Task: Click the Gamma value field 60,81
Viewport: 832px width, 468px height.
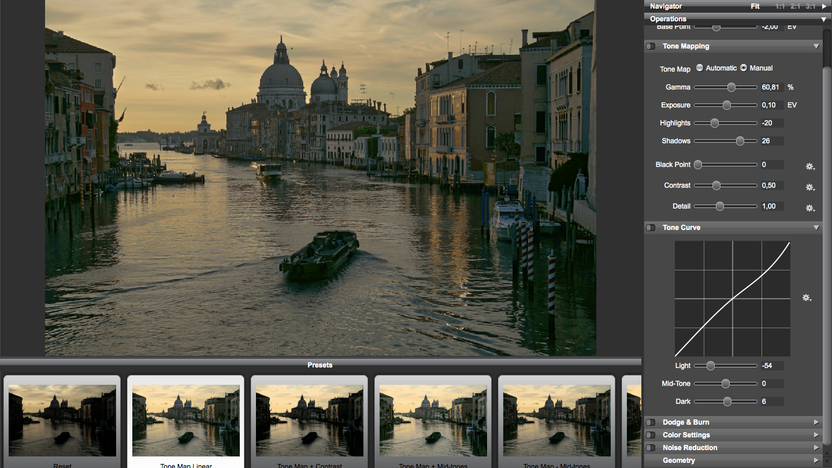Action: [x=772, y=87]
